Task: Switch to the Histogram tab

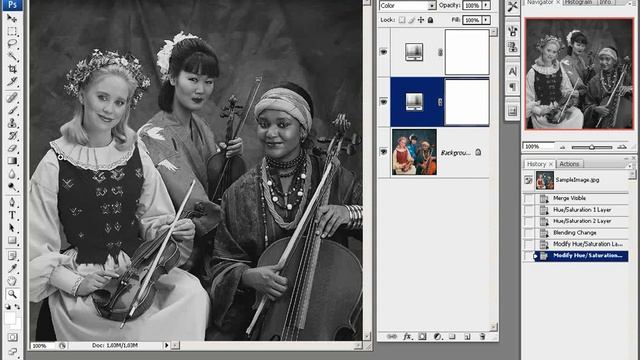Action: coord(578,2)
